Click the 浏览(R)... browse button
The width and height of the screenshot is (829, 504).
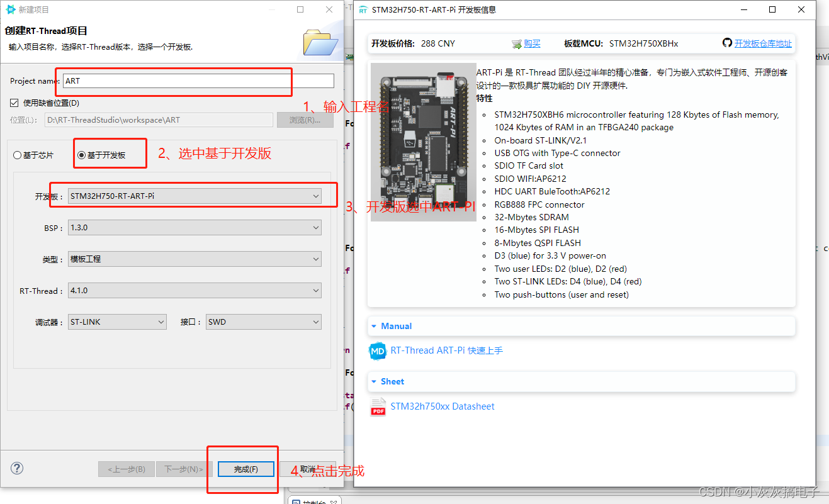coord(305,120)
